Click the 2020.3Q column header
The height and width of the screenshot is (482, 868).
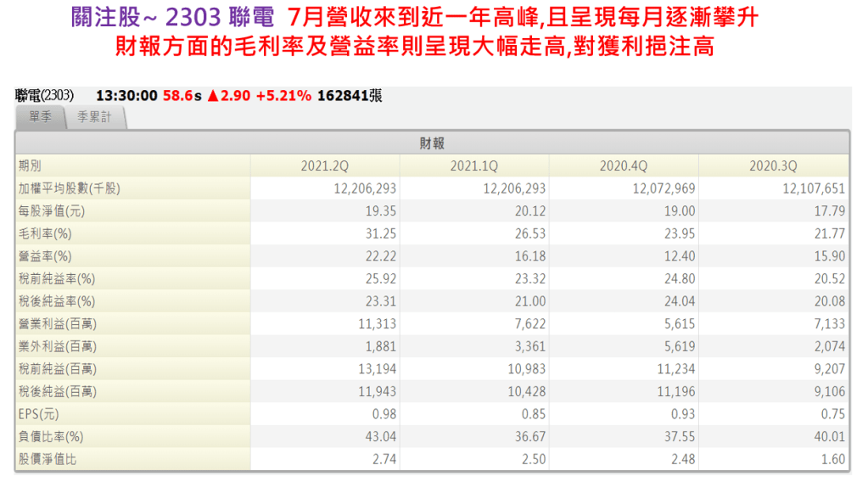(773, 166)
